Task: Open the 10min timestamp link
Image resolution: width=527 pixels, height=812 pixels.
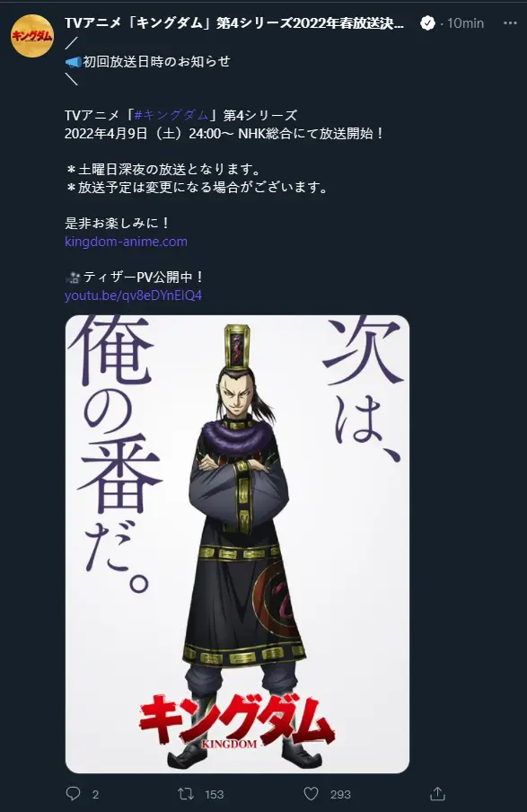Action: [465, 23]
